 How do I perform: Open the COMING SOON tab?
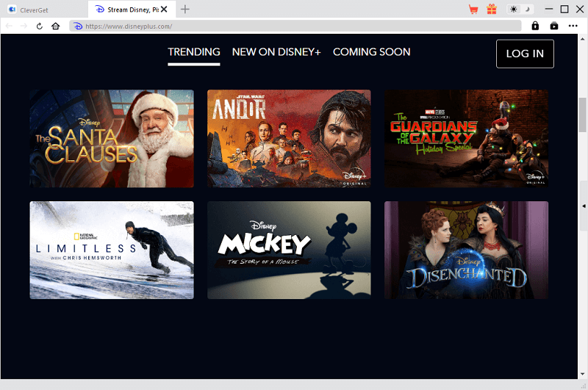pyautogui.click(x=372, y=52)
